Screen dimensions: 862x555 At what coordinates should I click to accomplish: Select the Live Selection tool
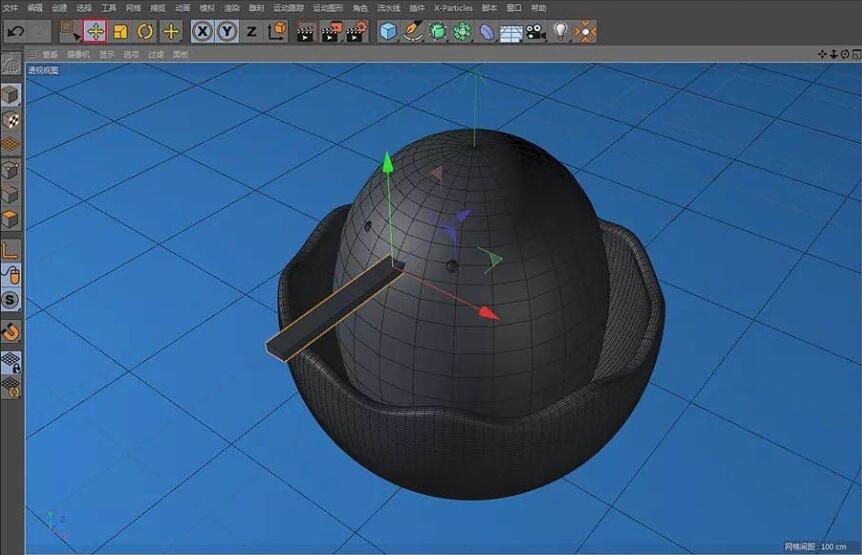point(70,31)
